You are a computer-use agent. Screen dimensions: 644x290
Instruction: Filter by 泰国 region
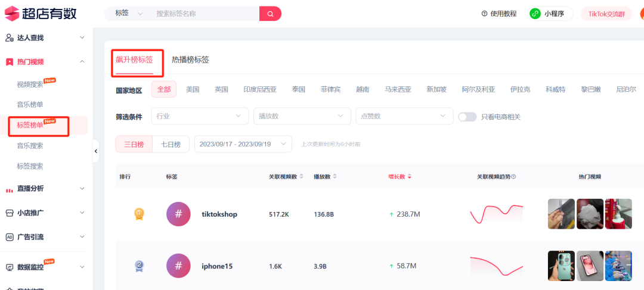click(x=299, y=89)
